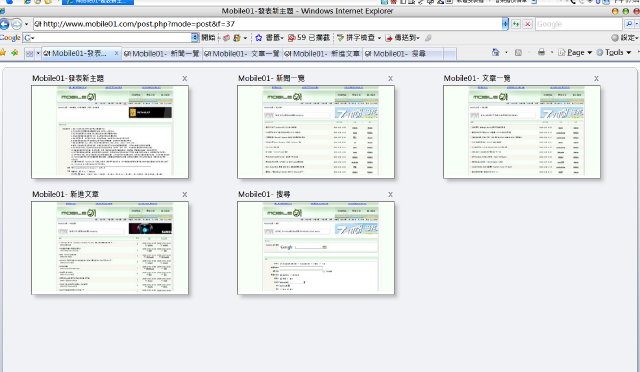The image size is (640, 372).
Task: Click the highlighter pen icon on Google Toolbar
Action: (x=428, y=38)
